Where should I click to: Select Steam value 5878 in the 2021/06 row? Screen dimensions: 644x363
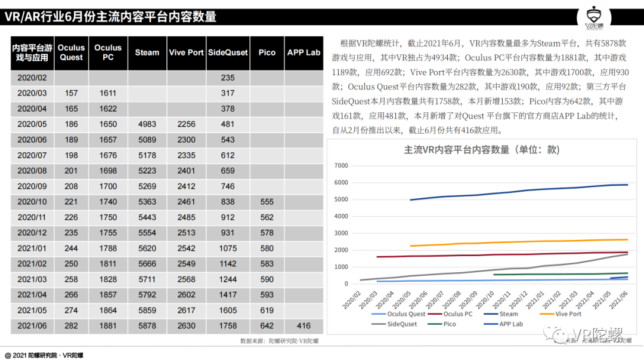(x=147, y=325)
